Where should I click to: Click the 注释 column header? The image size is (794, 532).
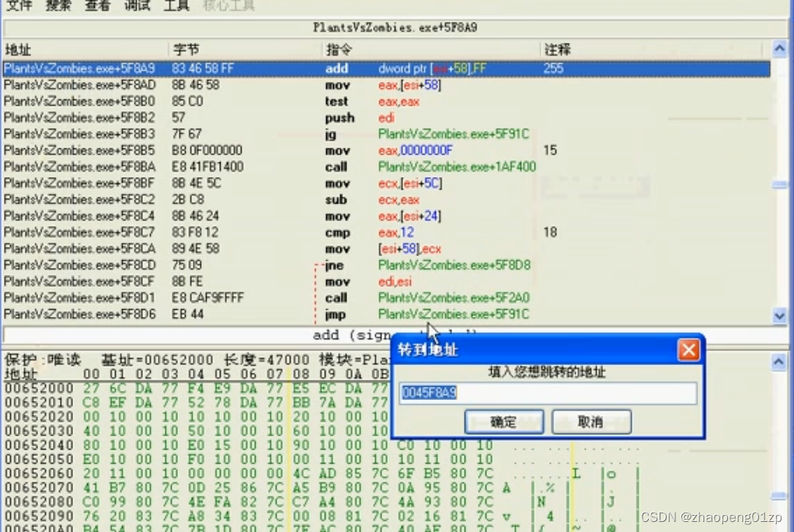pyautogui.click(x=558, y=50)
